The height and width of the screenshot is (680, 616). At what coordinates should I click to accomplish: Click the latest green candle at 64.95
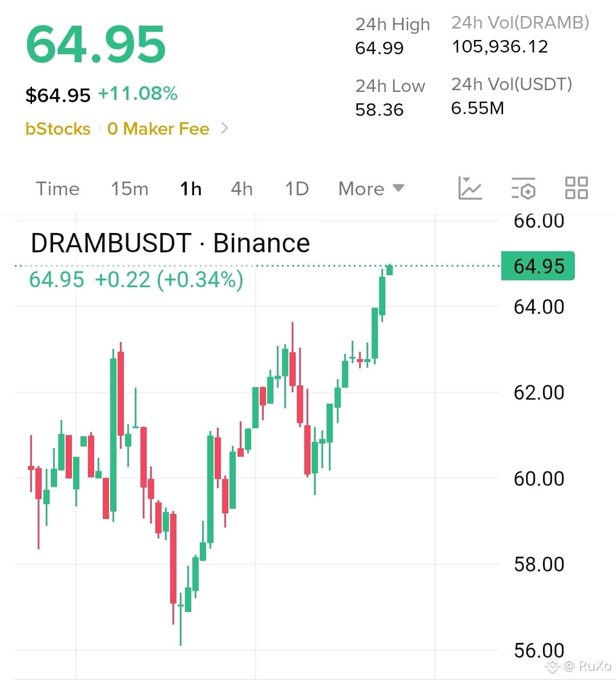pos(389,269)
